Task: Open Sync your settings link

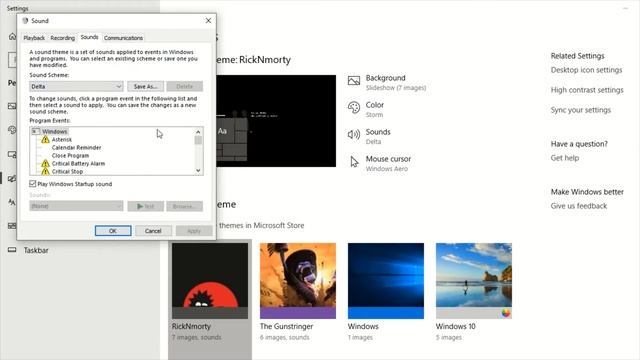Action: 580,110
